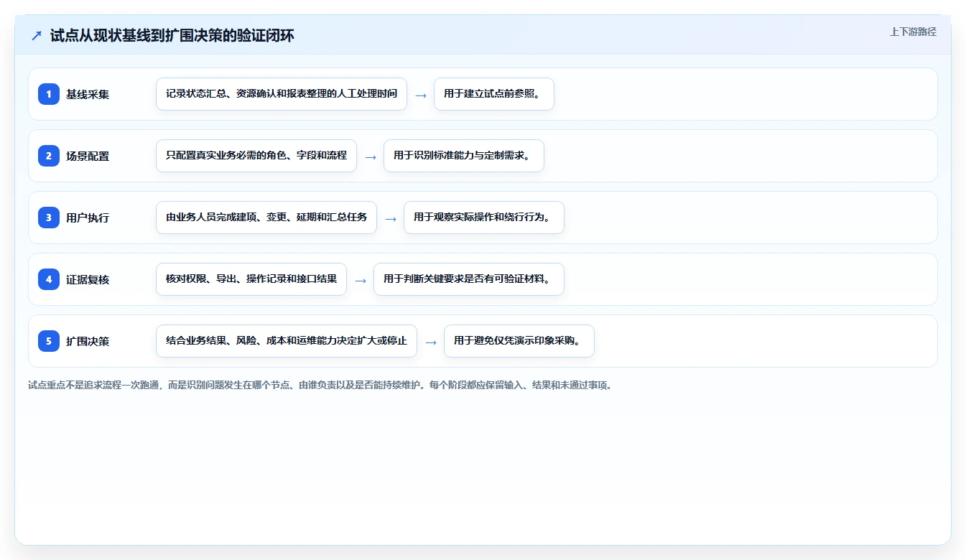Click box 由业务人员完成建项、变更、延期和汇总任务
Image resolution: width=966 pixels, height=560 pixels.
266,218
